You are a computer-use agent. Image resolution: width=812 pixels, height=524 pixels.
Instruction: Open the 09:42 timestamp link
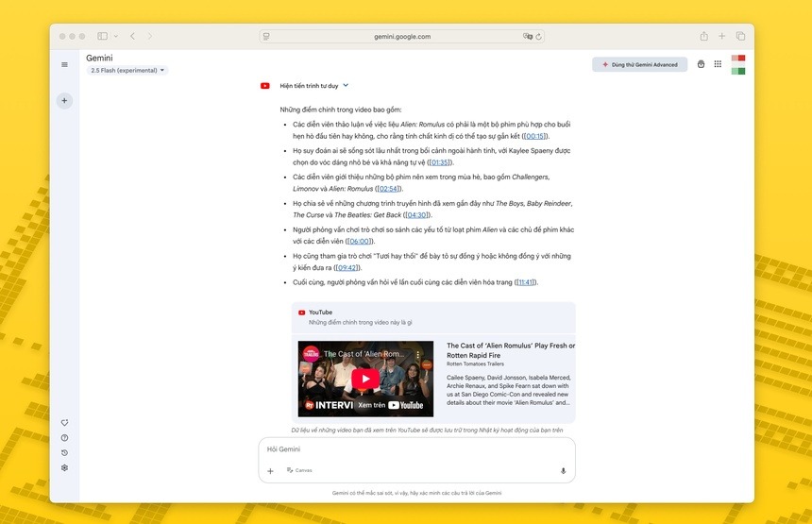coord(347,268)
